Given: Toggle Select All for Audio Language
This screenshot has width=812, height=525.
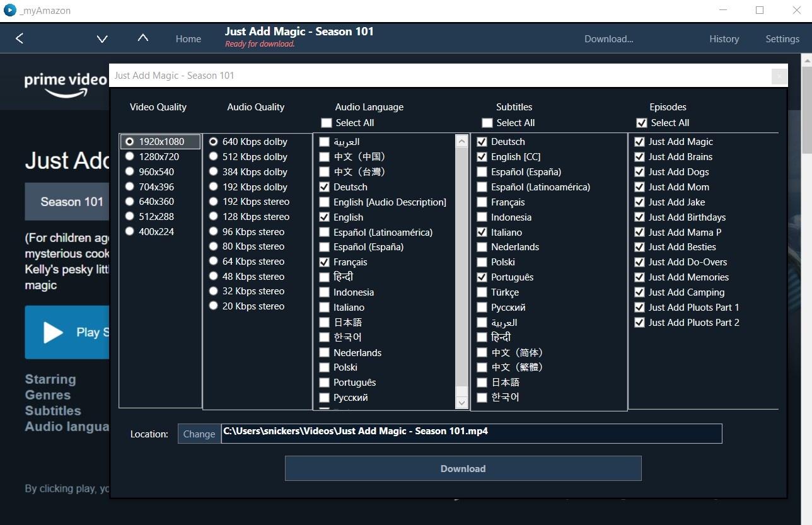Looking at the screenshot, I should point(327,123).
